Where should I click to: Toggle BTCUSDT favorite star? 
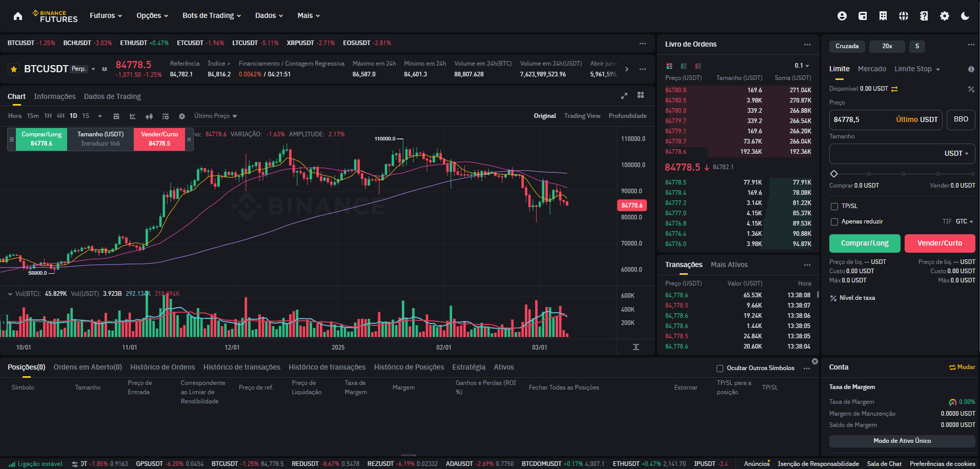coord(14,69)
